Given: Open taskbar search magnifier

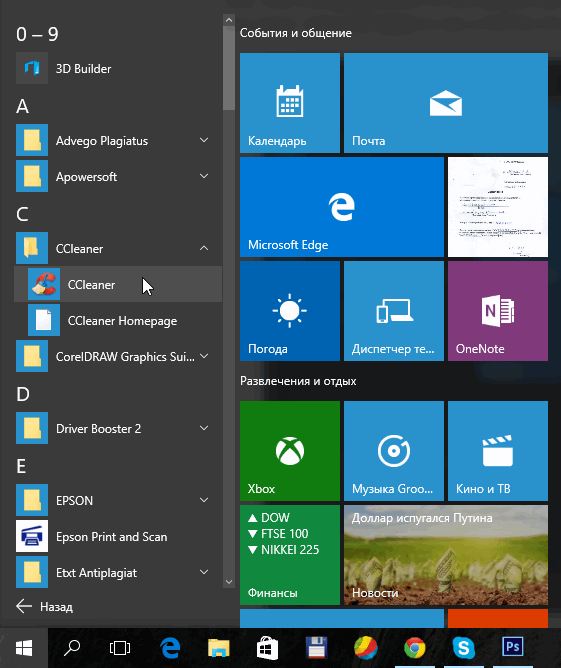Looking at the screenshot, I should pyautogui.click(x=72, y=648).
